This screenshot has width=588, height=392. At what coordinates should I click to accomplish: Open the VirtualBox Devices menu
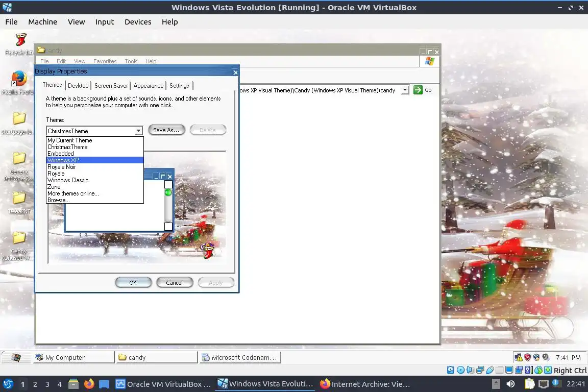point(138,22)
